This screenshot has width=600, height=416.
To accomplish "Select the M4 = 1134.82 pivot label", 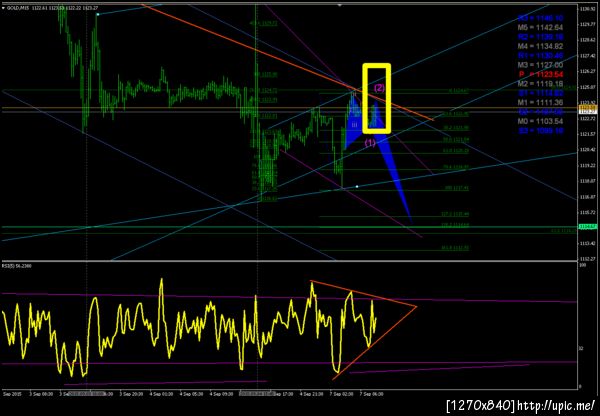I will [x=540, y=46].
